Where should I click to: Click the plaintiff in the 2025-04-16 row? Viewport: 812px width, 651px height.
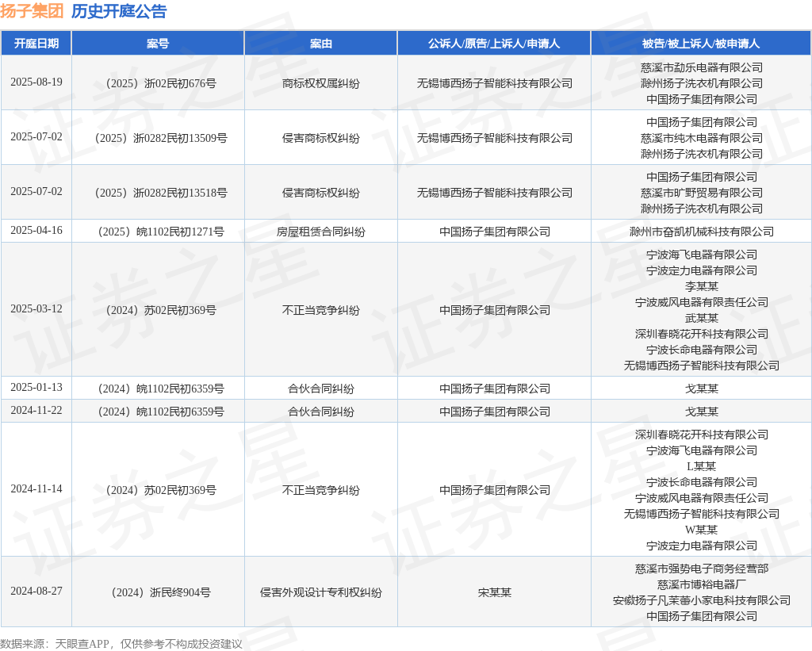tap(495, 232)
